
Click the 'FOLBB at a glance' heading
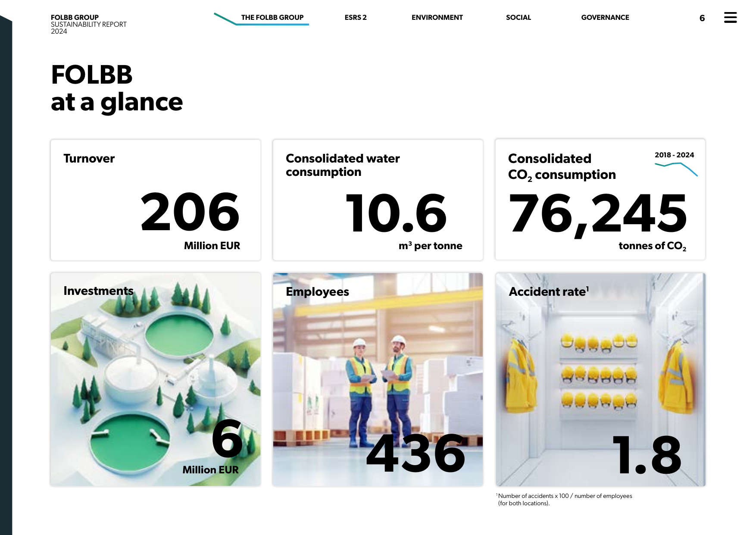point(117,88)
